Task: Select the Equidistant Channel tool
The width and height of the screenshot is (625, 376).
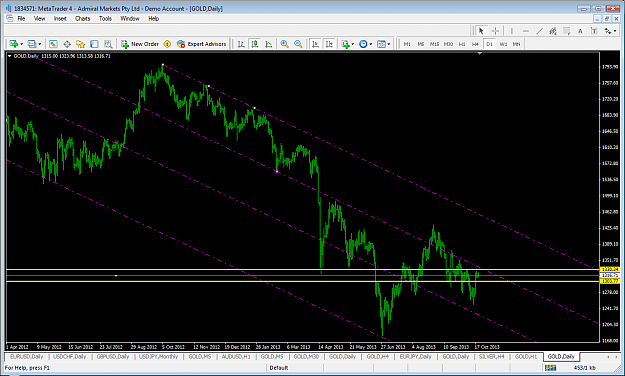Action: tap(553, 31)
